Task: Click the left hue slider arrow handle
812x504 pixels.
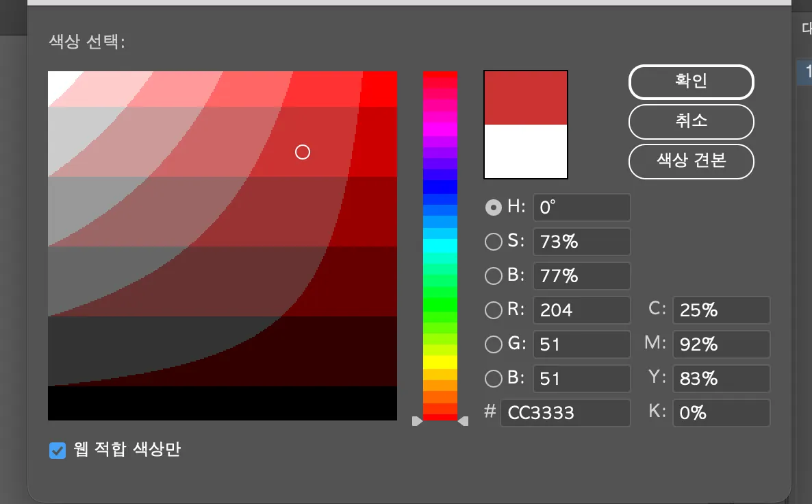Action: point(417,421)
